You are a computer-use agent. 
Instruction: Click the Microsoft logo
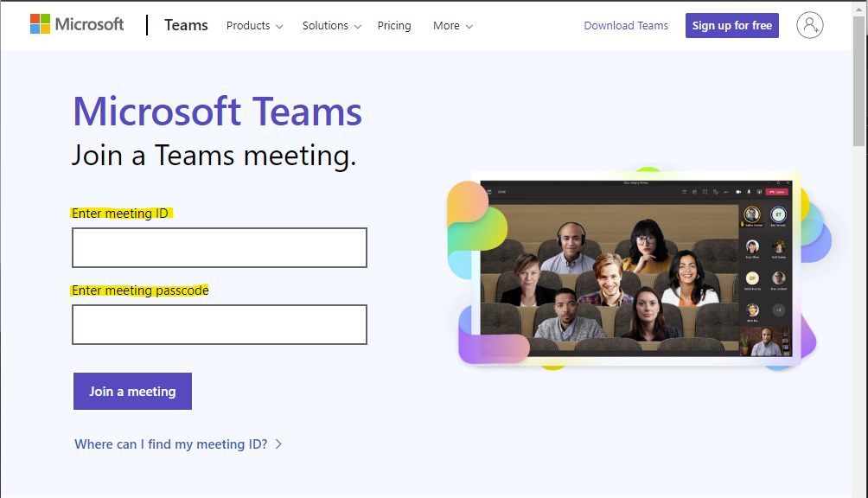[77, 24]
